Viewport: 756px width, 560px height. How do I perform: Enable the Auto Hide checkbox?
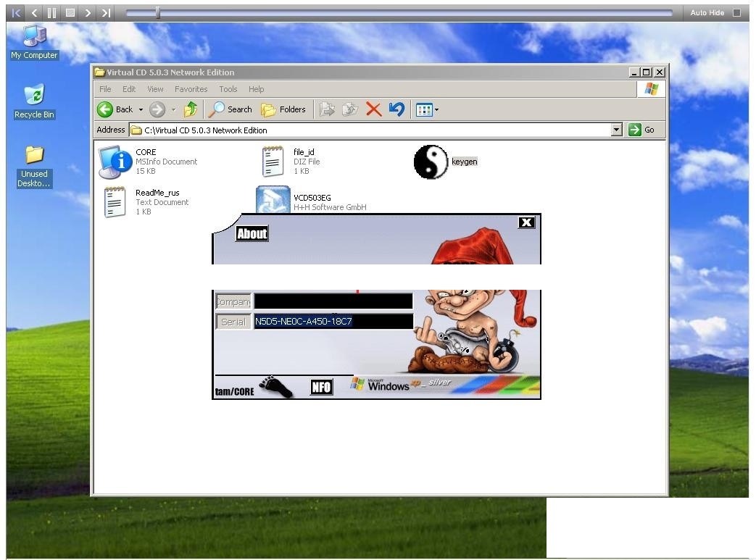(x=736, y=13)
